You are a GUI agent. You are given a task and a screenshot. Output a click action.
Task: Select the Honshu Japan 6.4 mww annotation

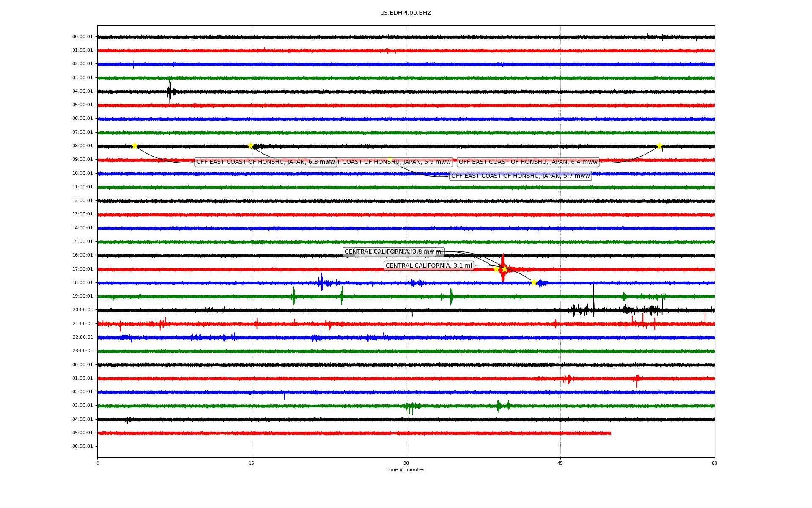point(528,162)
